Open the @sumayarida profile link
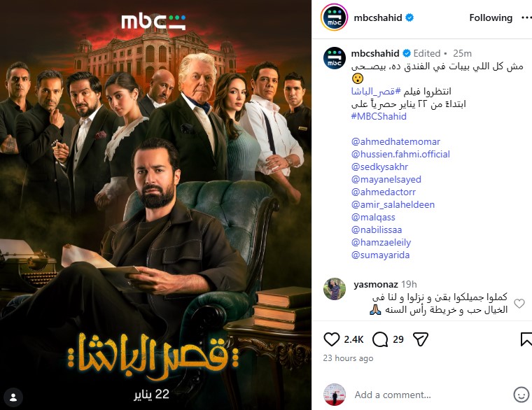This screenshot has width=532, height=410. tap(380, 255)
